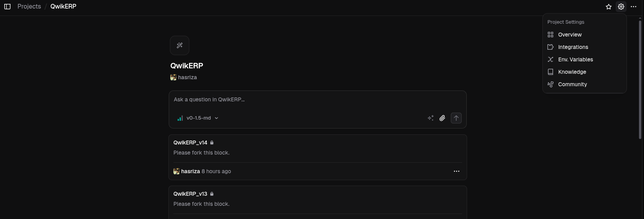Focus the Ask a question input

317,100
